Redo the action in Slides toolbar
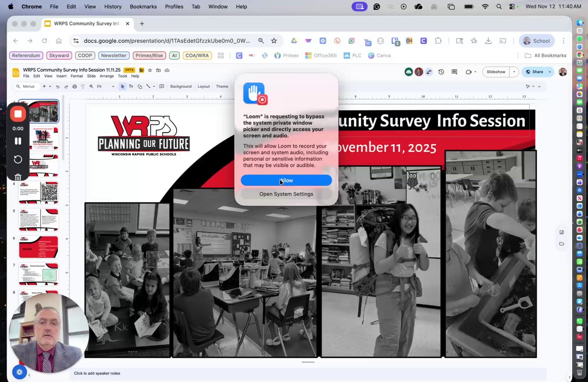588x382 pixels. 66,86
